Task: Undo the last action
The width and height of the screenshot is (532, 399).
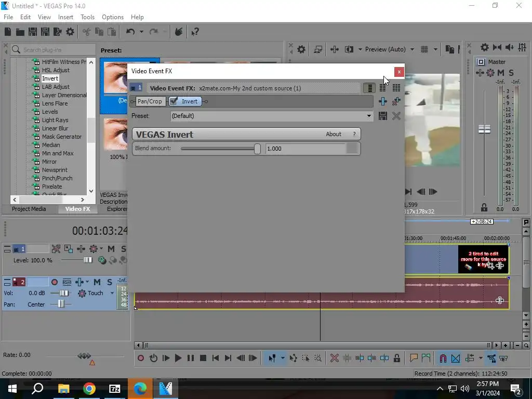Action: (130, 32)
